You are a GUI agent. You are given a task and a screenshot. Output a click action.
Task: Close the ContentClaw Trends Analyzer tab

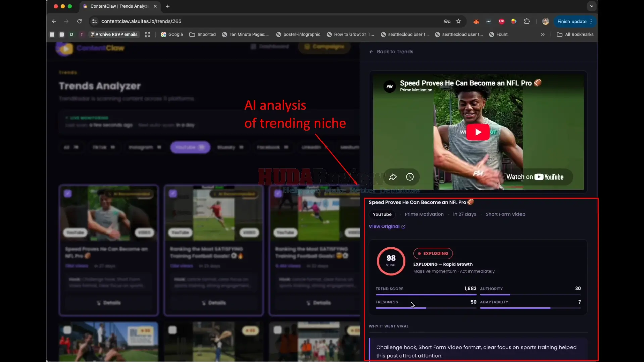155,6
